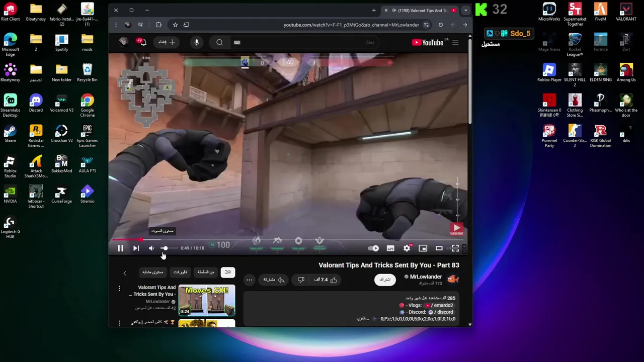
Task: Pause the YouTube video
Action: pos(120,248)
